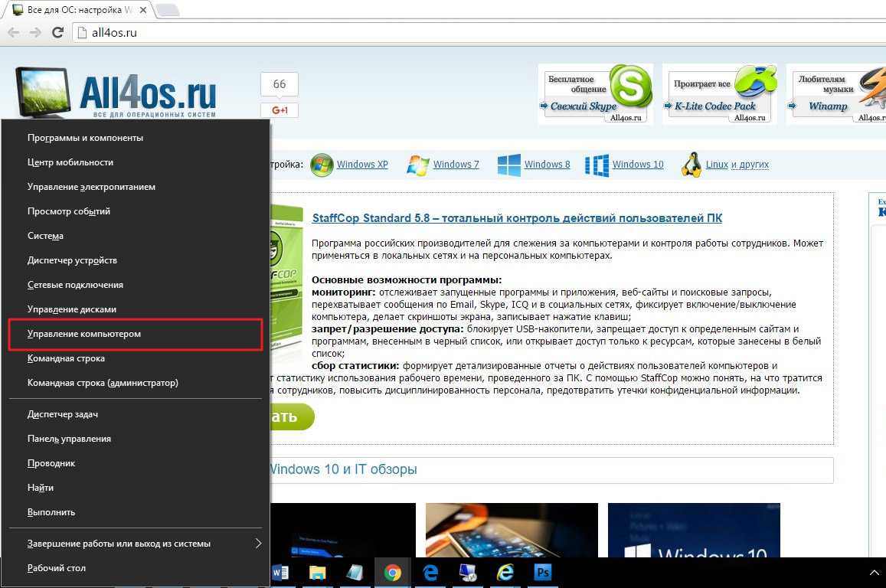This screenshot has height=588, width=886.
Task: Open Командная строка without admin
Action: pyautogui.click(x=136, y=358)
